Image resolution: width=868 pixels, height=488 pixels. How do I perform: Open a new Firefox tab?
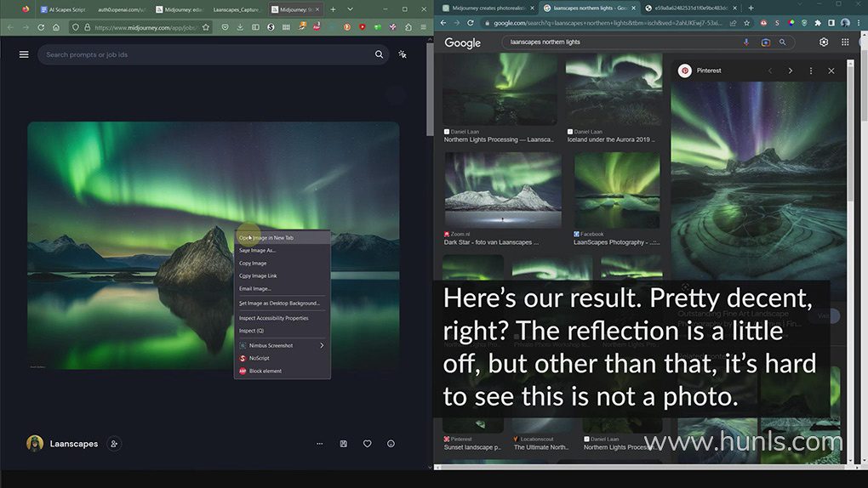pos(333,9)
